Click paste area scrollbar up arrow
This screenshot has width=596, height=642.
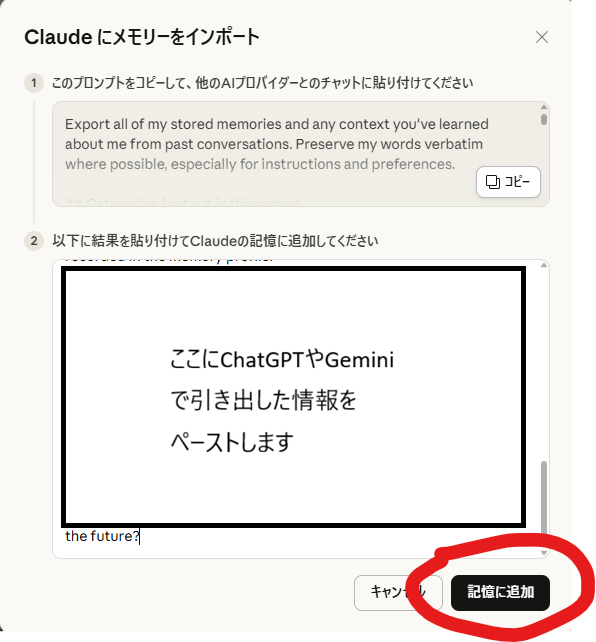(x=544, y=265)
